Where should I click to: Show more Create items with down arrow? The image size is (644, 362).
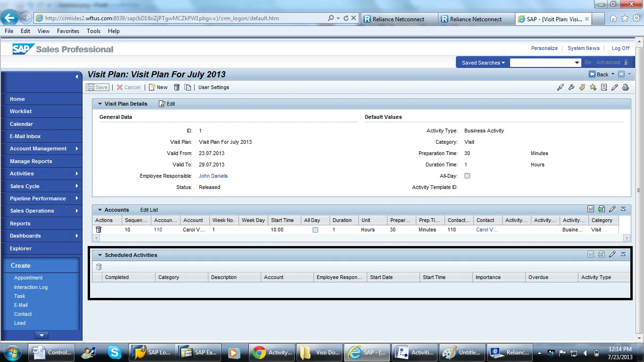click(x=41, y=335)
